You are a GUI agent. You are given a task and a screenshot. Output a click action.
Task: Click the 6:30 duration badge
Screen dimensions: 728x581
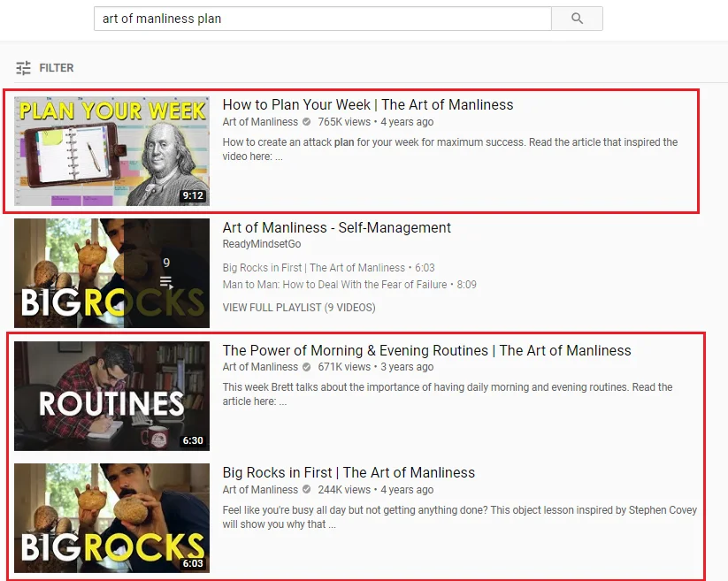[x=193, y=440]
